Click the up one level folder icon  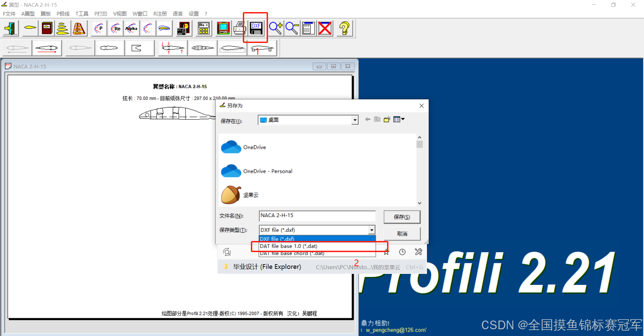coord(377,119)
